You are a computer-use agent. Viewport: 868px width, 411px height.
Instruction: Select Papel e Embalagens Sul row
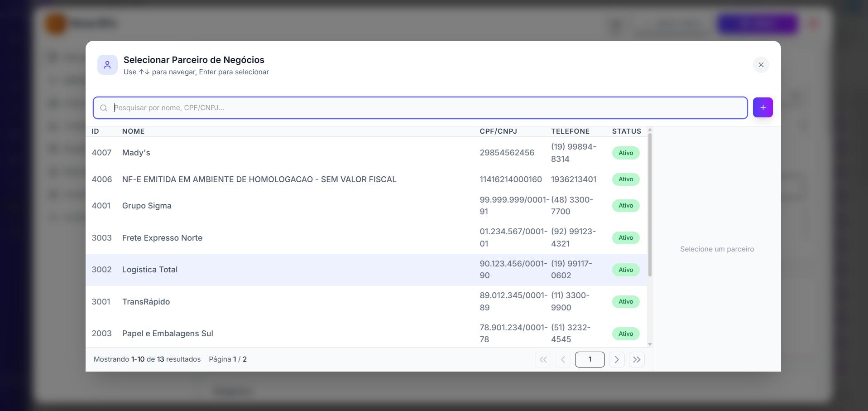366,333
